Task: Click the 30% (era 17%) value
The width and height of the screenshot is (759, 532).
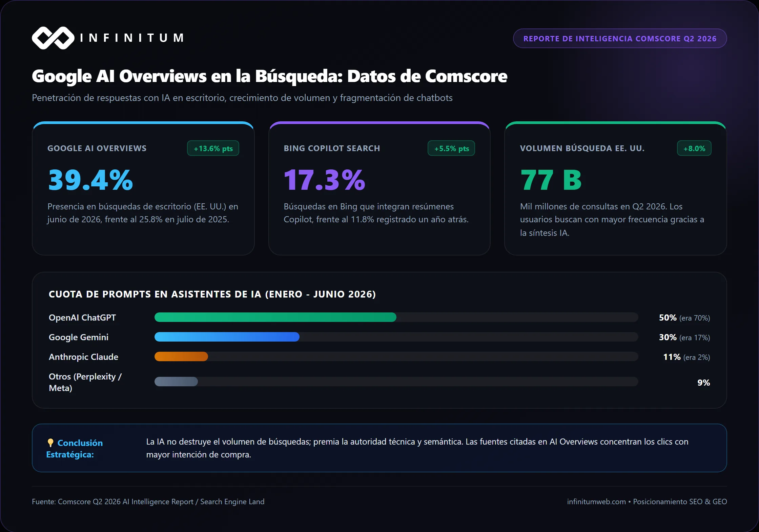Action: coord(684,337)
